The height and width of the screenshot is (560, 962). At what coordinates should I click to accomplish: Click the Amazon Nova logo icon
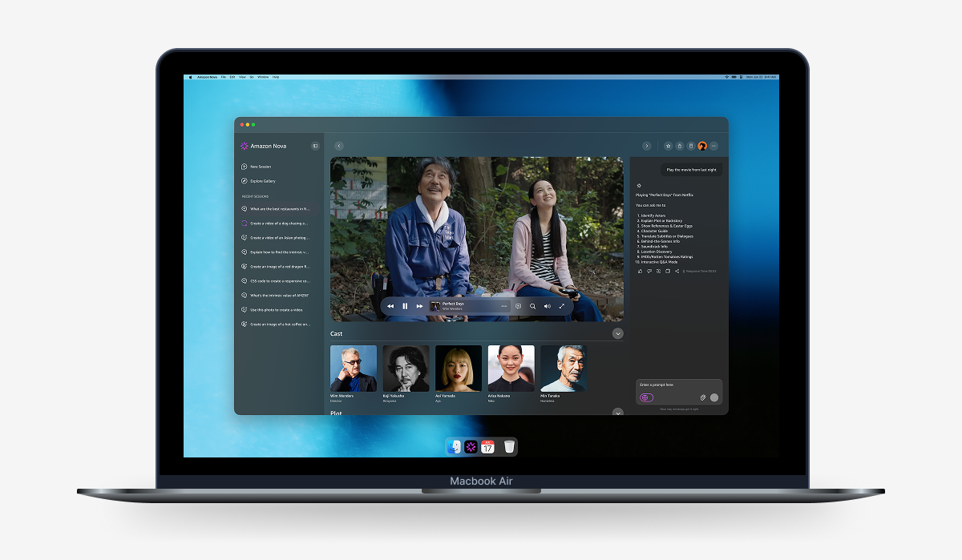(244, 146)
